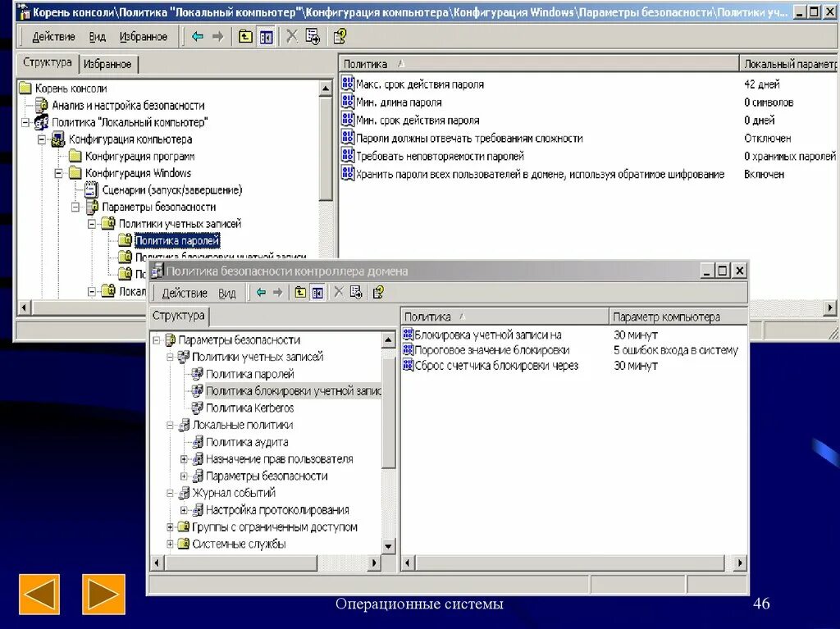This screenshot has height=629, width=840.
Task: Select Структура tab in Console Root
Action: [x=47, y=62]
